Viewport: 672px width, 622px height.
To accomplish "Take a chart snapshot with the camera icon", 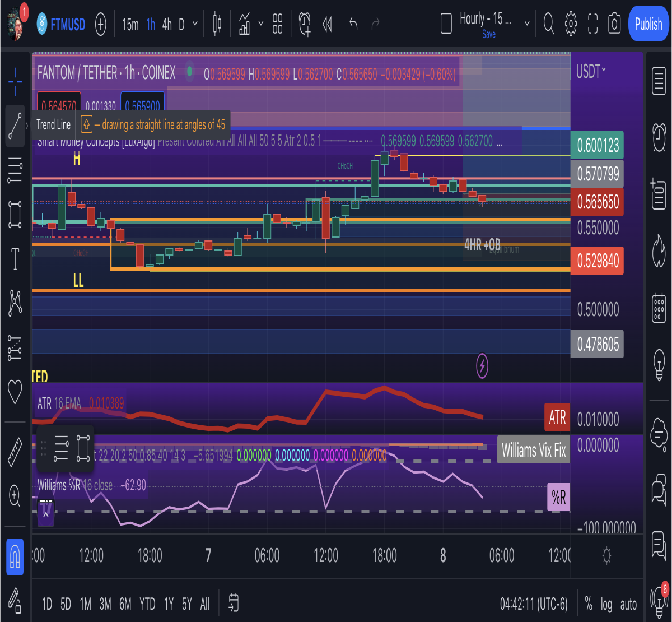I will tap(615, 24).
